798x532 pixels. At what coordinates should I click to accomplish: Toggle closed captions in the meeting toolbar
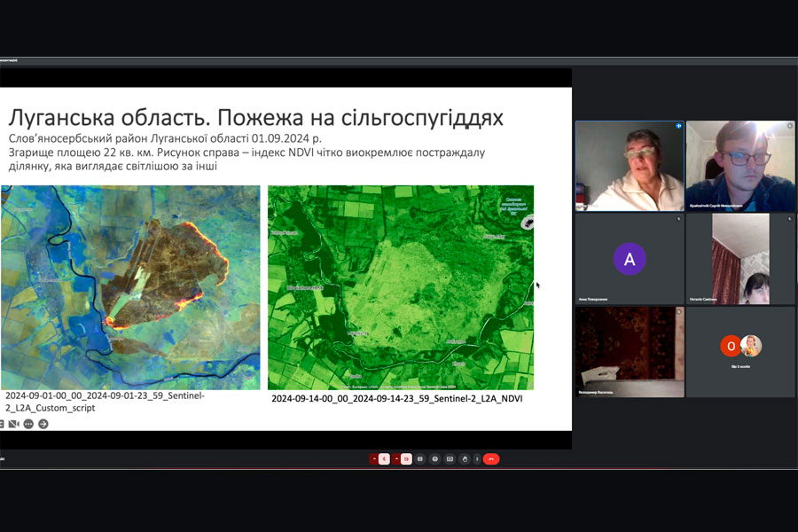point(420,459)
